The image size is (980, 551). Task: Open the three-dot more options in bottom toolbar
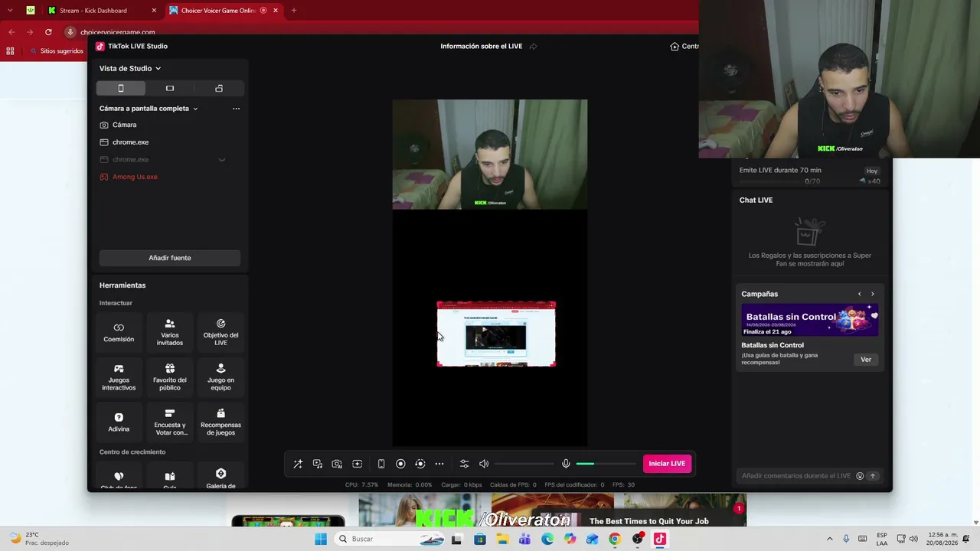439,464
